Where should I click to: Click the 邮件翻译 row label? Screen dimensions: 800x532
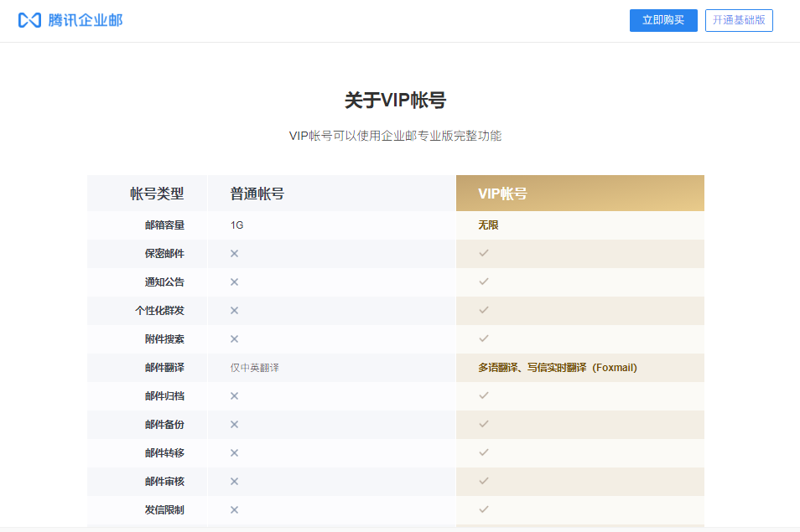point(147,368)
